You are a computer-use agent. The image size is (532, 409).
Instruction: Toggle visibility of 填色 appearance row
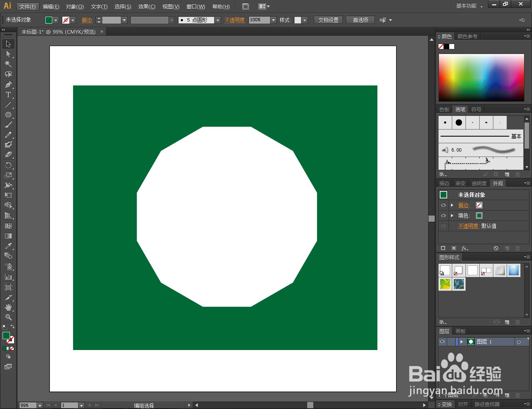point(443,216)
